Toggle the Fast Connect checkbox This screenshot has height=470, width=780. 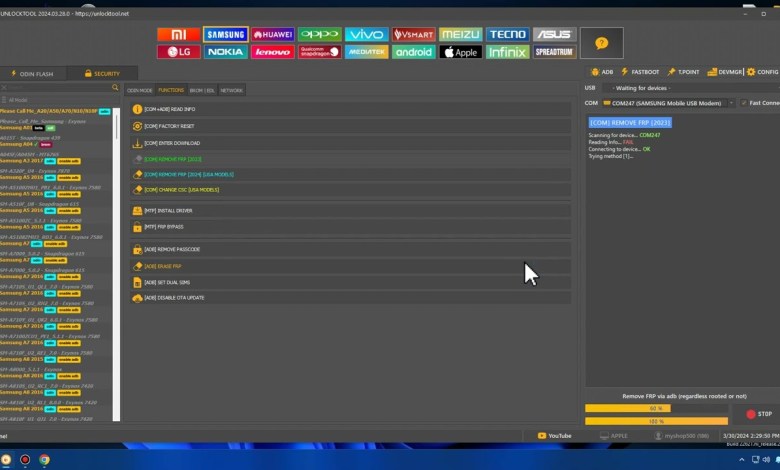(x=744, y=103)
